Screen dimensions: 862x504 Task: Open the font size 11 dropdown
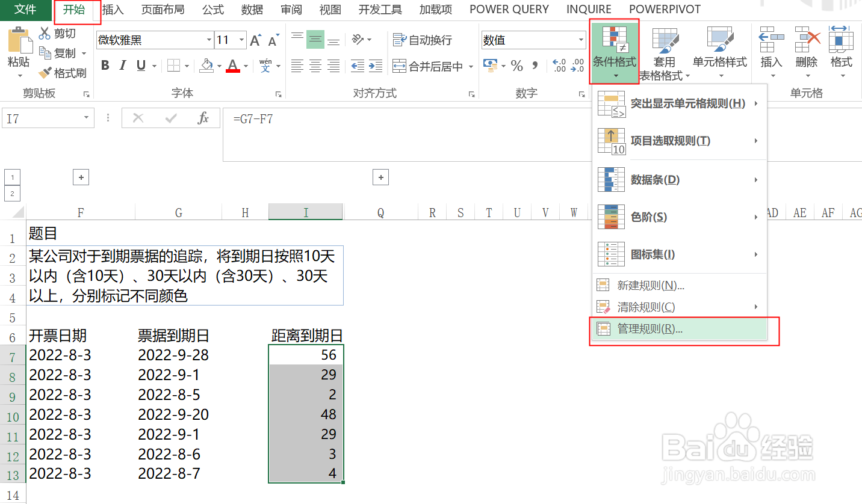[242, 40]
